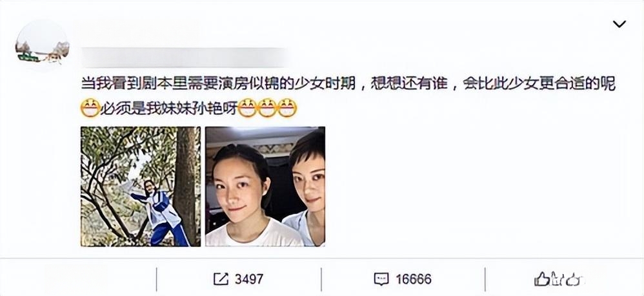This screenshot has width=644, height=296.
Task: Click the repost count 3497
Action: click(x=249, y=279)
